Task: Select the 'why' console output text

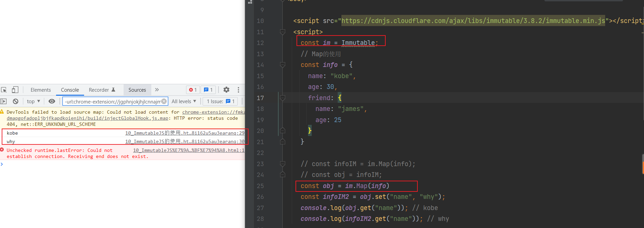Action: click(x=11, y=141)
